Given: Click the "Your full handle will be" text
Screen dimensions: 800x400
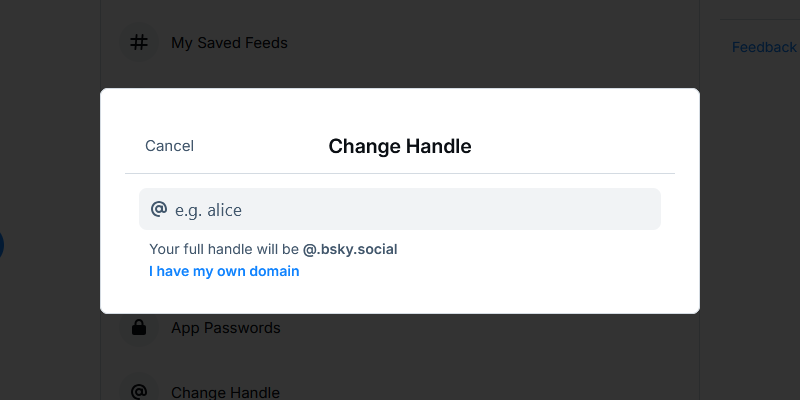Looking at the screenshot, I should coord(225,249).
